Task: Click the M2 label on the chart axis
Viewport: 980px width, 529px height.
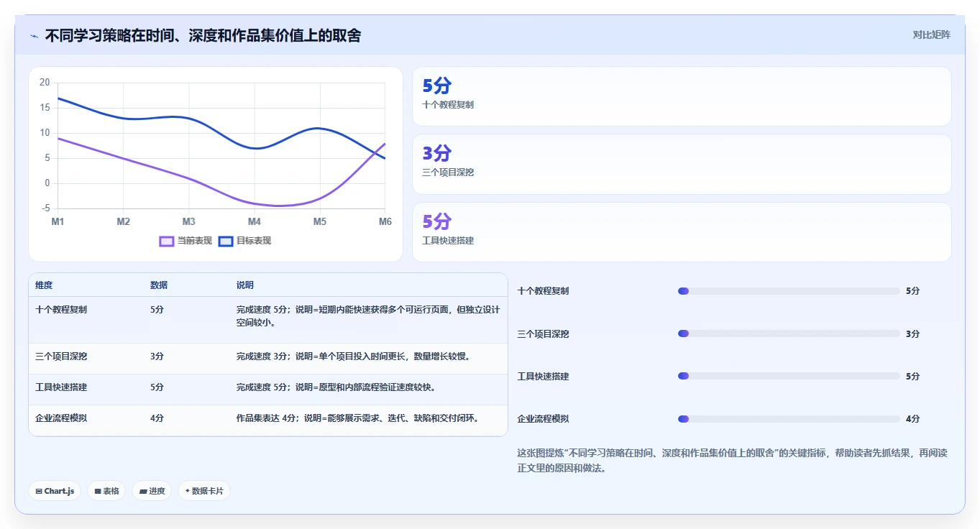Action: [x=124, y=221]
